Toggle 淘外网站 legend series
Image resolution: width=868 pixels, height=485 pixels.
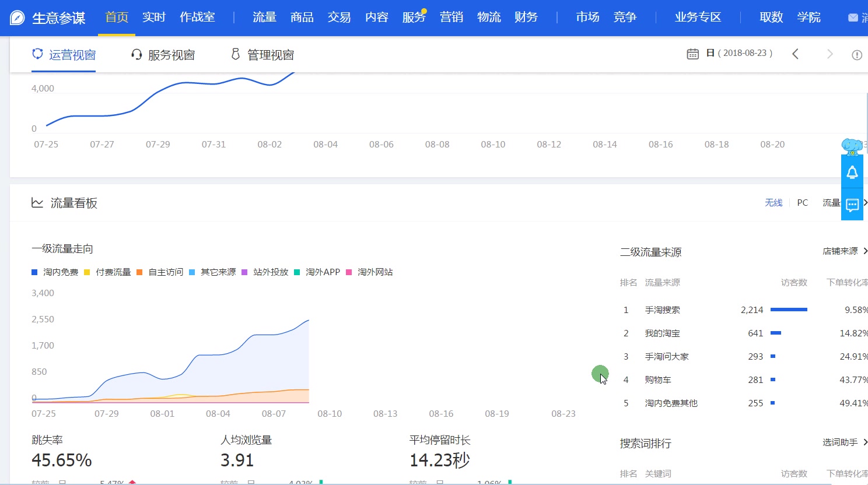tap(369, 272)
